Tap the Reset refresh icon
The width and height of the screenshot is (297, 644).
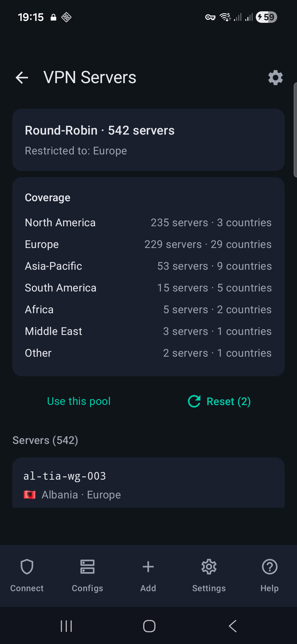(x=194, y=401)
